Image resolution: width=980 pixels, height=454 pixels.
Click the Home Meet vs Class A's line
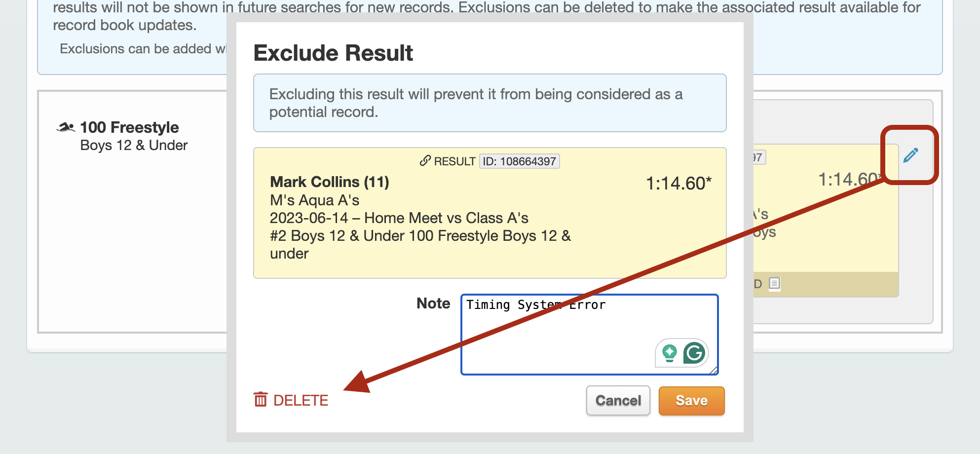[399, 218]
